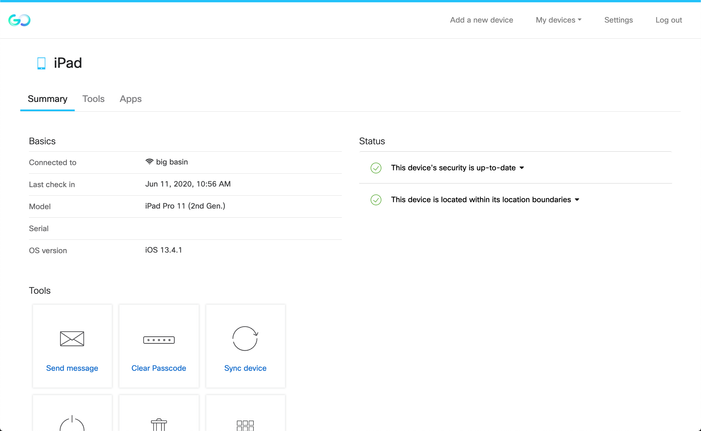Click Add a new device link
This screenshot has width=701, height=431.
pos(481,20)
